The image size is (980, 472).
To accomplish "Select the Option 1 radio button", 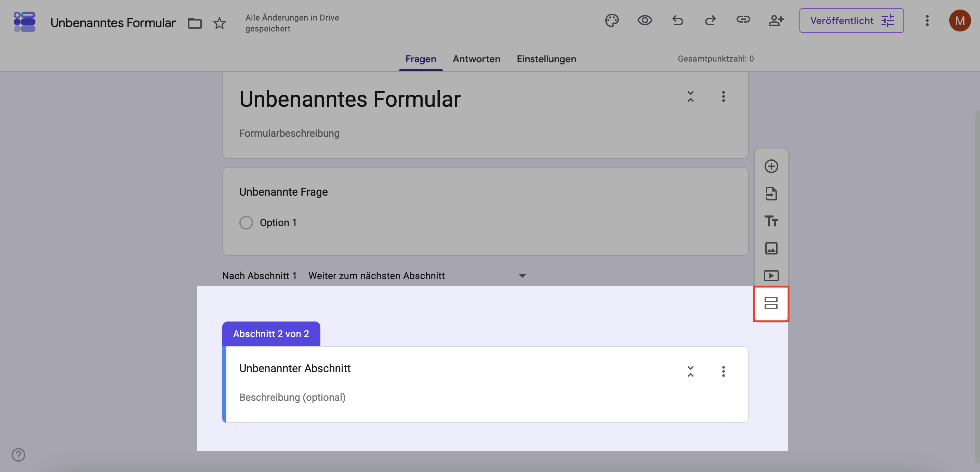I will pyautogui.click(x=246, y=223).
